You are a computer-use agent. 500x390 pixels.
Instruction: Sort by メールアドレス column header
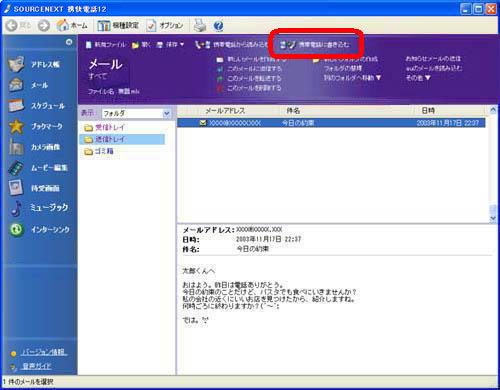225,111
